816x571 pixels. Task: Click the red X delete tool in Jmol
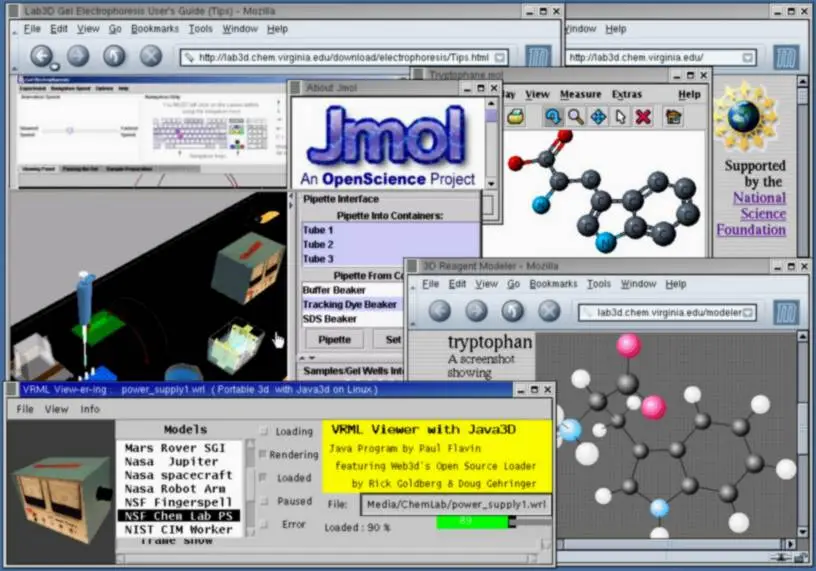(643, 117)
